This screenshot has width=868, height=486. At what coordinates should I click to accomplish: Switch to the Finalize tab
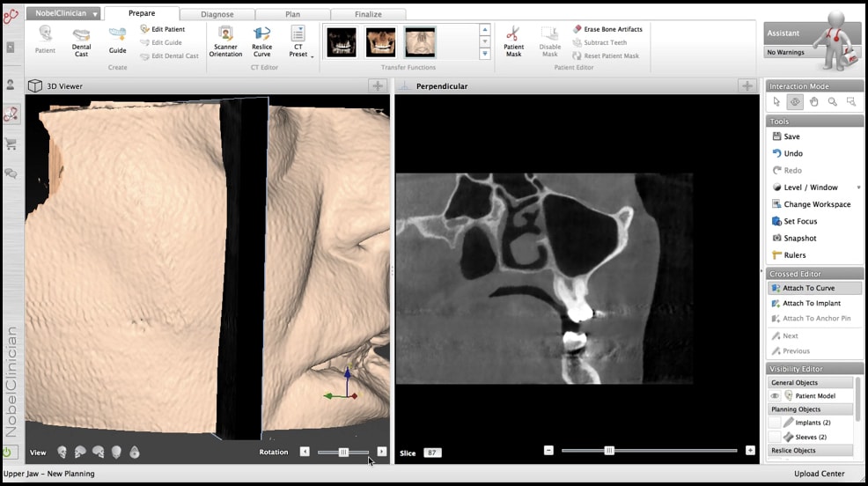point(368,14)
